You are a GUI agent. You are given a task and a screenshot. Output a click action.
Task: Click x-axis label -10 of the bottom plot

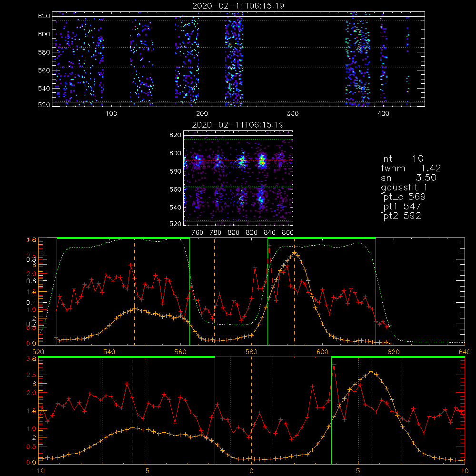(x=38, y=471)
